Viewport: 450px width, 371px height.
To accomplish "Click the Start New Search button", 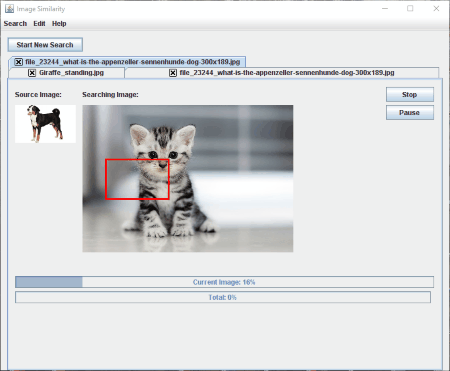I will tap(45, 45).
